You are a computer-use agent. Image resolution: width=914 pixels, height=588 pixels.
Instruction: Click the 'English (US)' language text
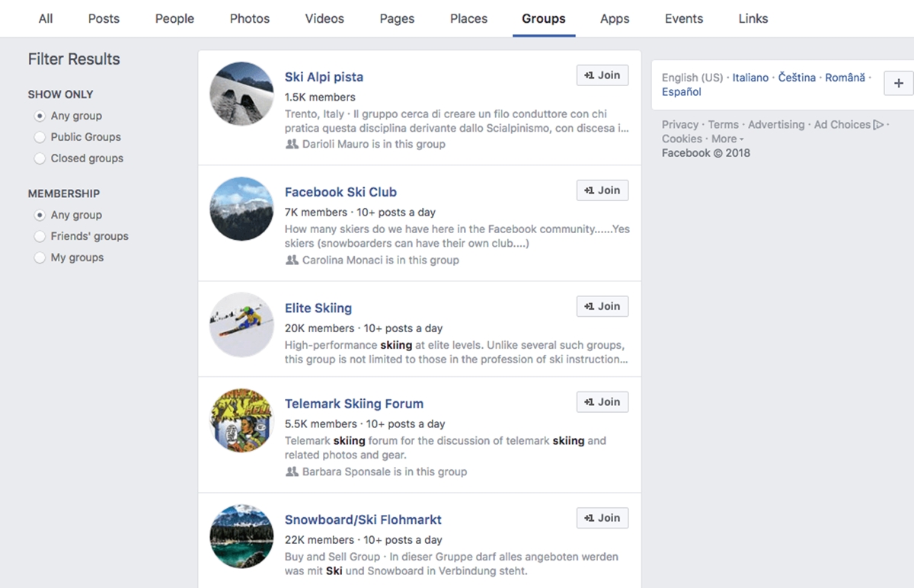pos(692,78)
